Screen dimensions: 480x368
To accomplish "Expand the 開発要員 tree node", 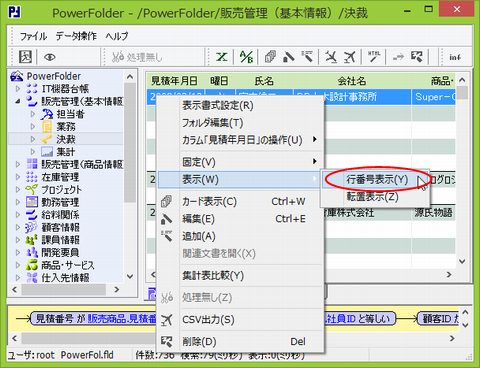I will point(18,252).
